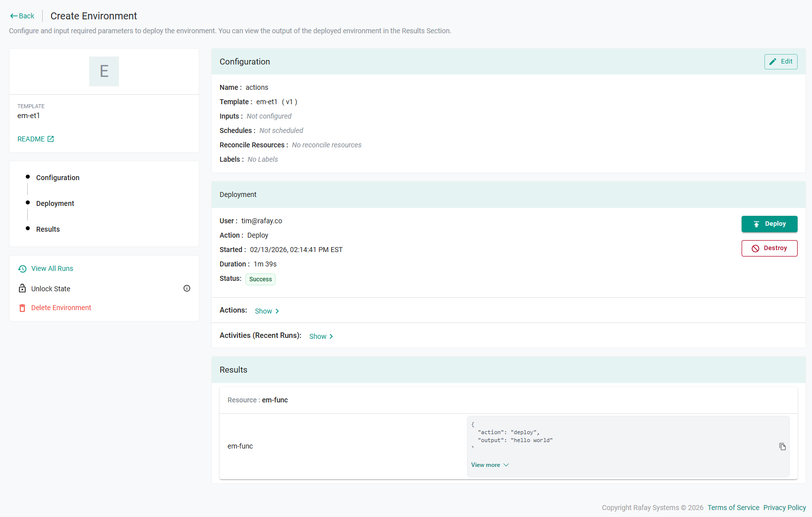812x517 pixels.
Task: Click the E template avatar thumbnail
Action: [x=104, y=71]
